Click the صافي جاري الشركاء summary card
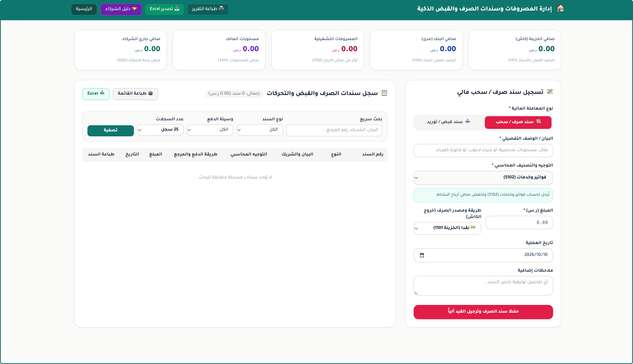 pos(120,50)
